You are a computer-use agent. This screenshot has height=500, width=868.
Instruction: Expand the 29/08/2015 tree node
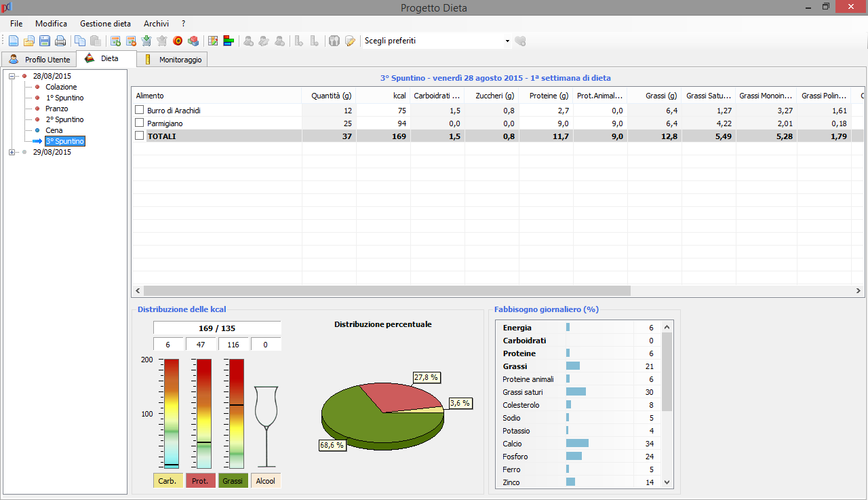click(12, 152)
